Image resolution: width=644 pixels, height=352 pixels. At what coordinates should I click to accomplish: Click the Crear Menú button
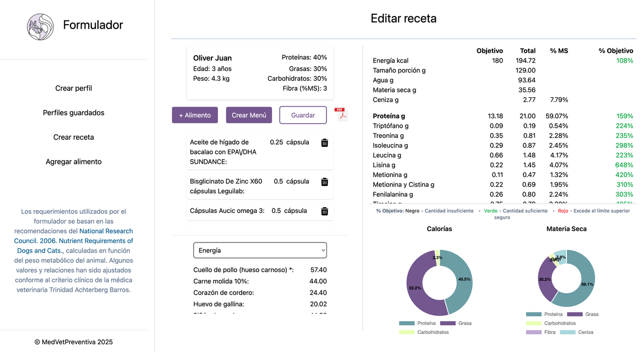pyautogui.click(x=249, y=115)
